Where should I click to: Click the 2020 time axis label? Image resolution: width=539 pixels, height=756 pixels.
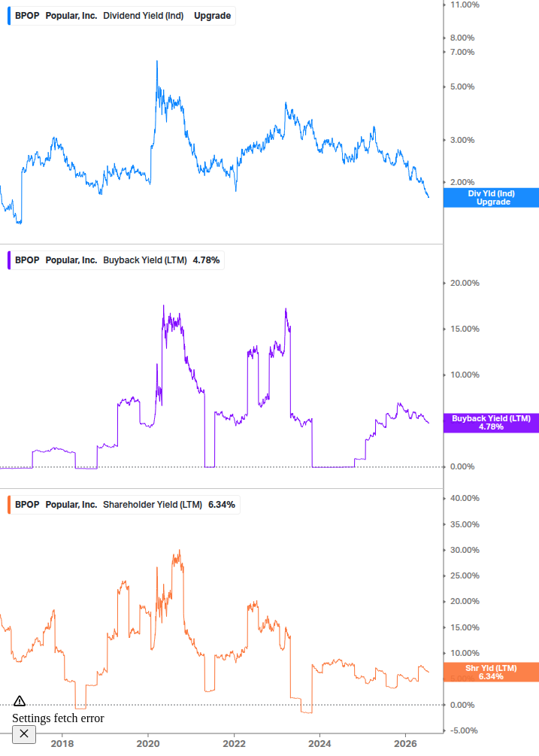coord(148,744)
